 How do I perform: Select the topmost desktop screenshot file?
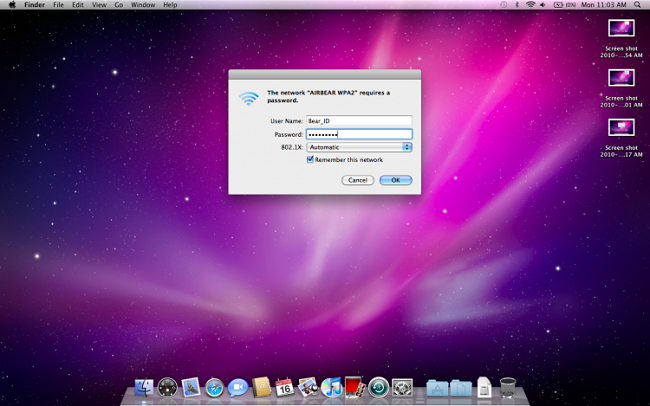621,28
